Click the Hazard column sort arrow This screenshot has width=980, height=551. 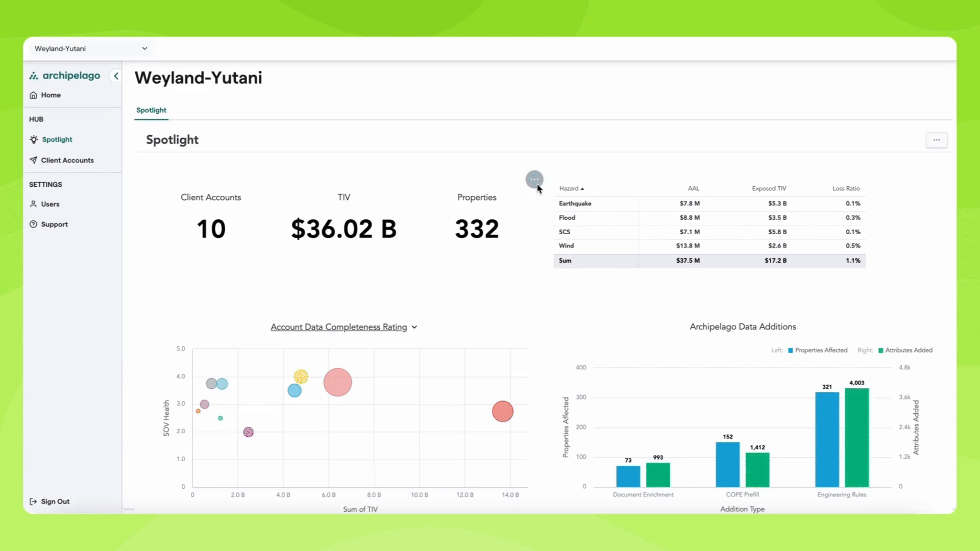(582, 189)
